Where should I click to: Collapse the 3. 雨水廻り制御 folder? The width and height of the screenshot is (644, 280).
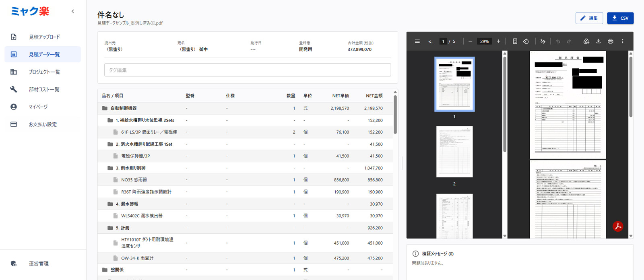click(x=110, y=168)
